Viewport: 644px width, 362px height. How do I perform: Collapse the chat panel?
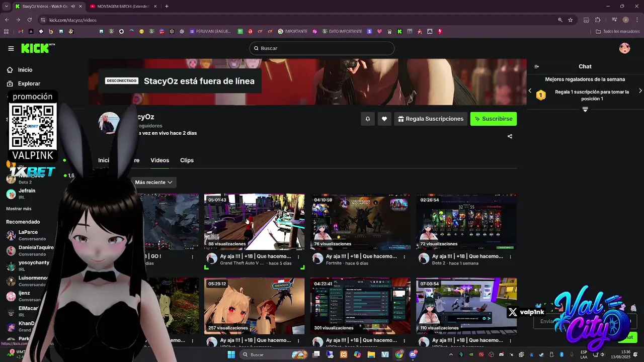537,66
